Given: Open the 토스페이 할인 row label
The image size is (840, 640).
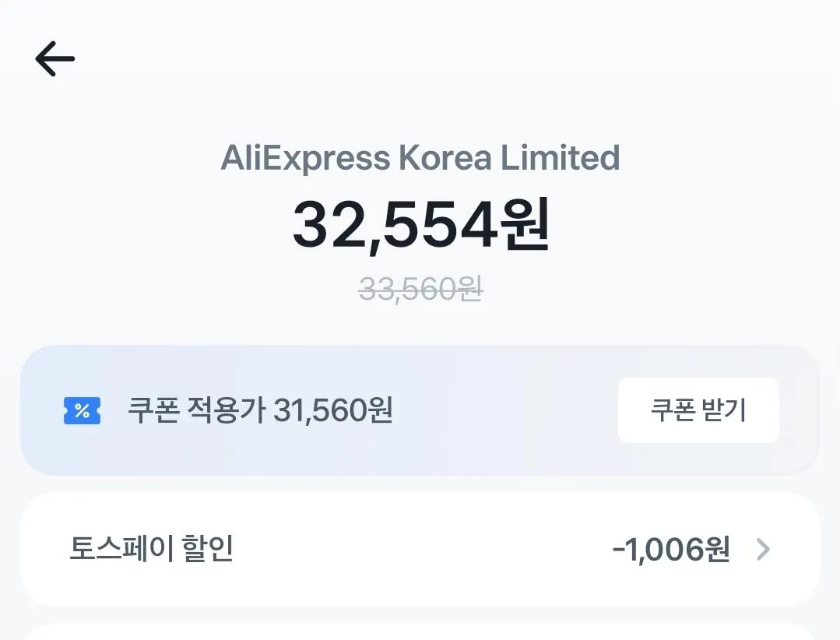Looking at the screenshot, I should point(151,549).
